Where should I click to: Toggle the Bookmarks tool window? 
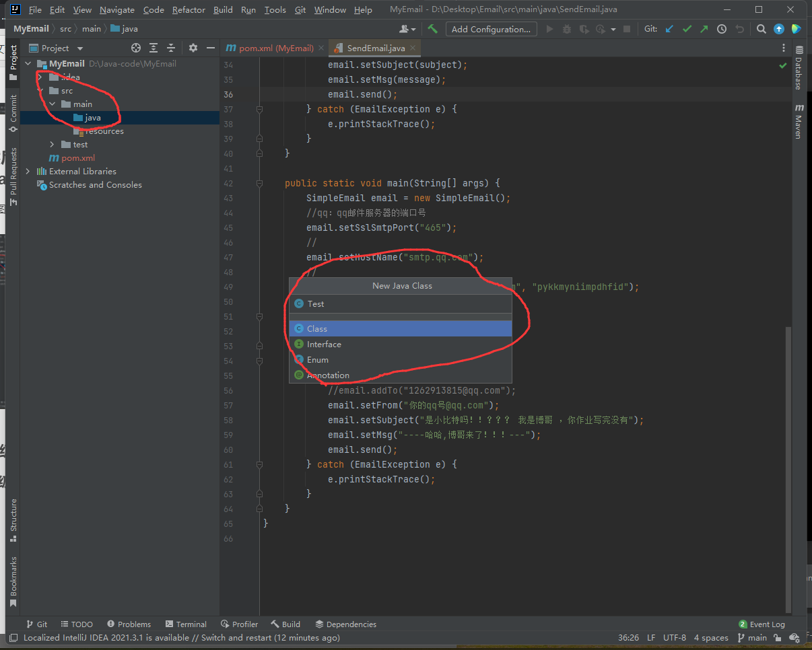coord(13,582)
